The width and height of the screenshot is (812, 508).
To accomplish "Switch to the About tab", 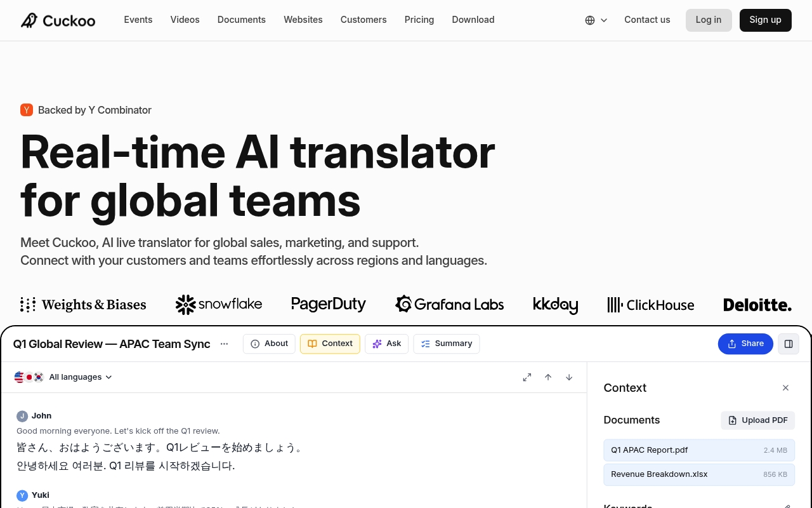I will coord(269,344).
